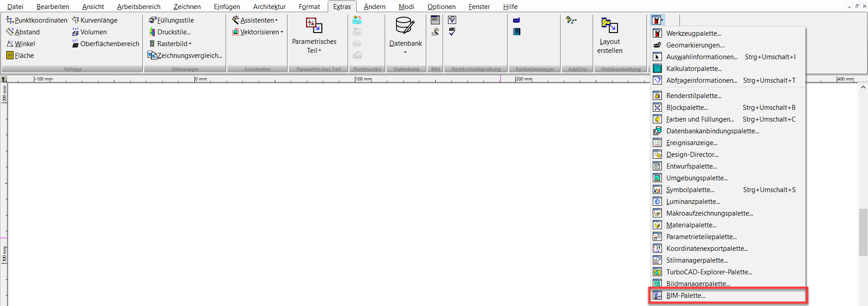The image size is (868, 306).
Task: Open the Architektur menu
Action: pyautogui.click(x=269, y=7)
